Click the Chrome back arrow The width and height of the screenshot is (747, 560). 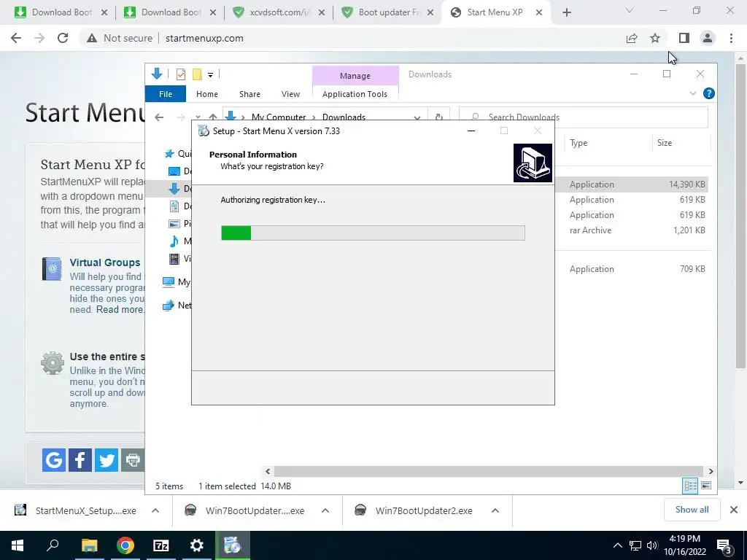[16, 38]
